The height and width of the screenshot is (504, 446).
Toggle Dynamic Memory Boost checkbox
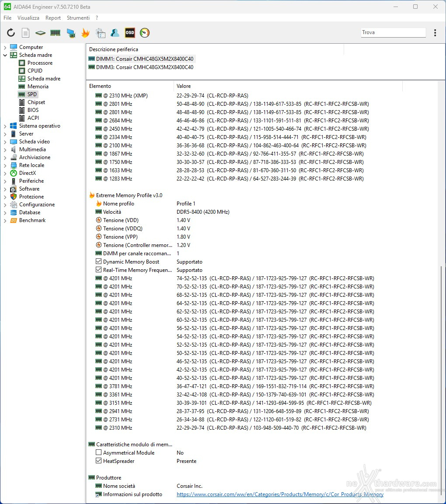click(x=99, y=262)
